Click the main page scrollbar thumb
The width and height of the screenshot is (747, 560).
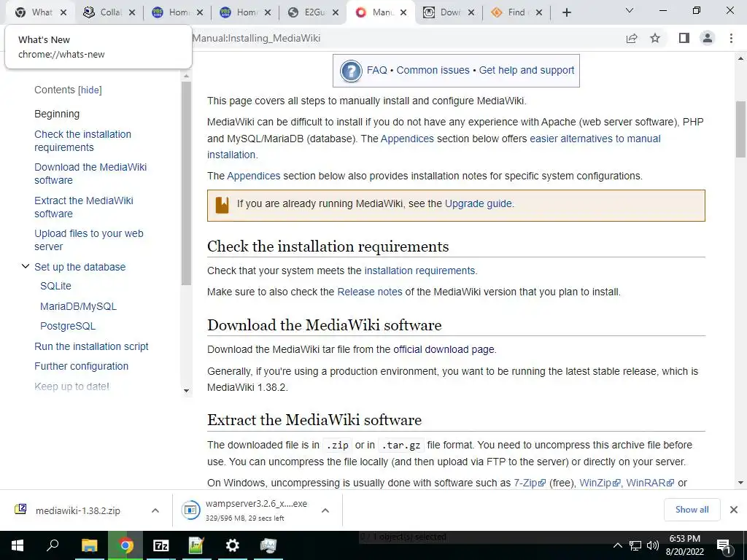[x=740, y=129]
